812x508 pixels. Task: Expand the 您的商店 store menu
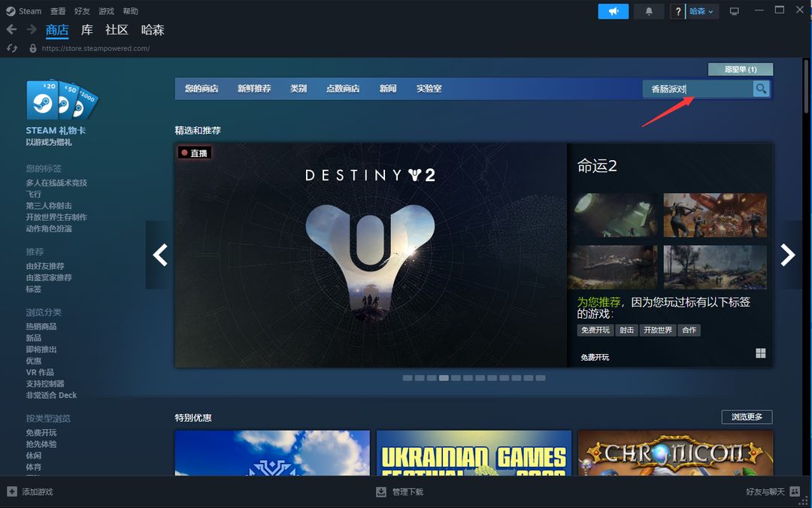tap(201, 89)
